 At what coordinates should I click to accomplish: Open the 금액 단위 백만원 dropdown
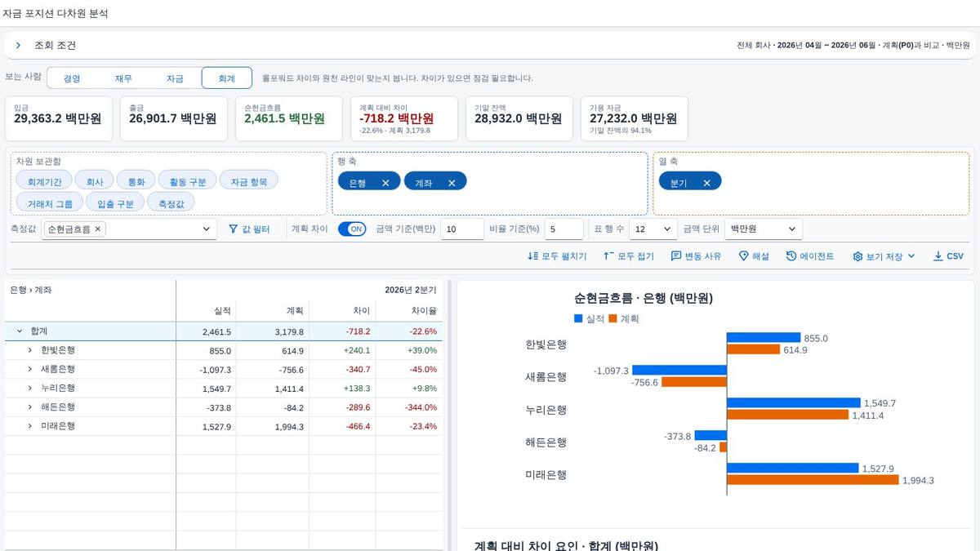[764, 229]
